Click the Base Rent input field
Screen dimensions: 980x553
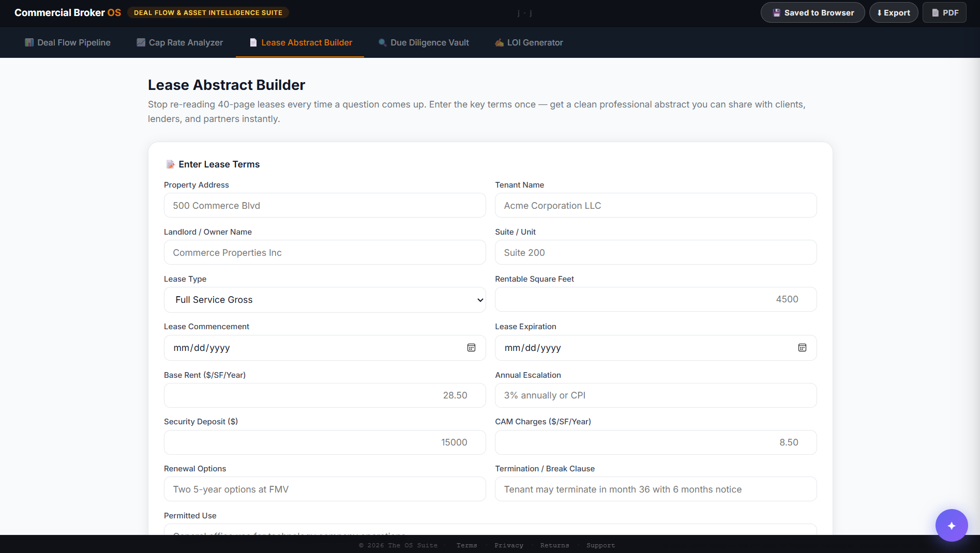(x=325, y=395)
